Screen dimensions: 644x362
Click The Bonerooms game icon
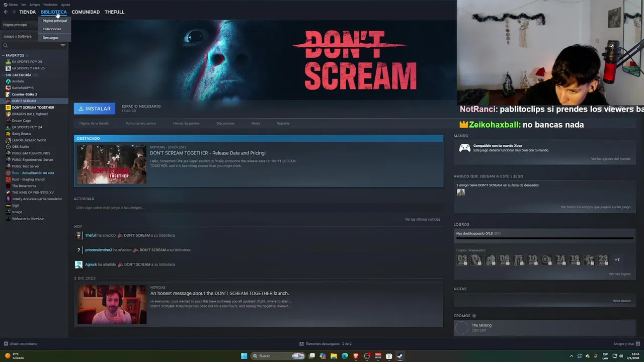pyautogui.click(x=8, y=186)
